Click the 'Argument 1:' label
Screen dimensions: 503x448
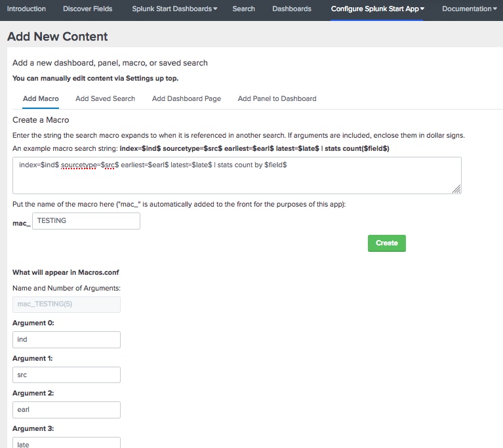33,358
